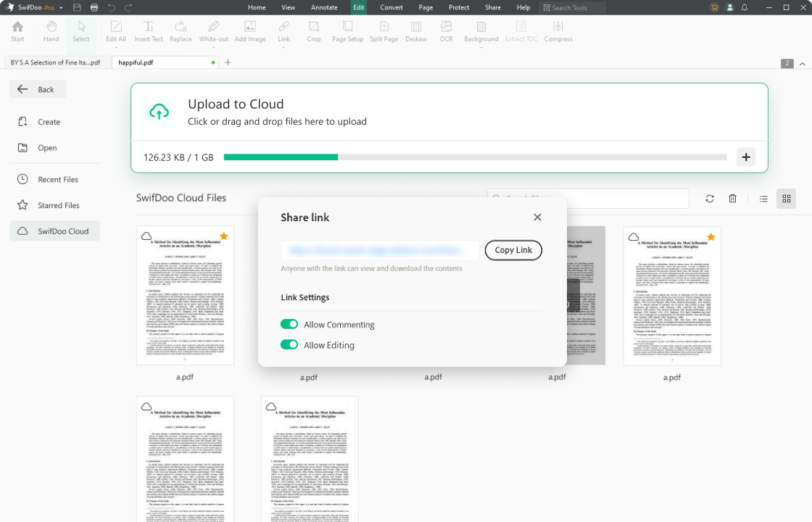Print with the printer icon
The image size is (812, 522).
(94, 8)
